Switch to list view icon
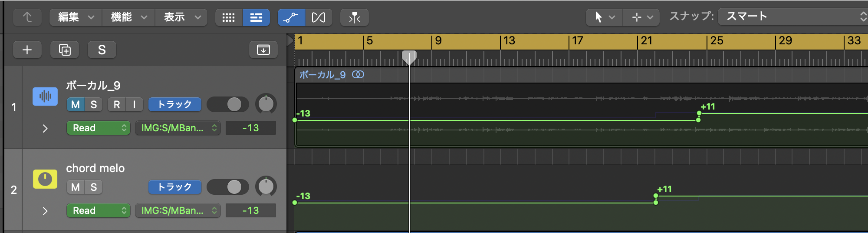Screen dimensions: 868x233 click(x=256, y=17)
